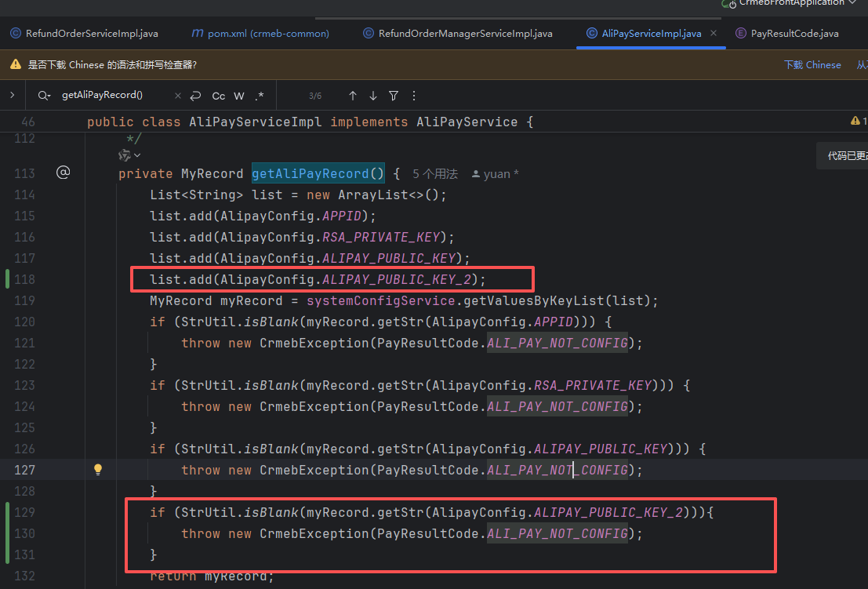Jump to previous search occurrence arrow
This screenshot has height=589, width=868.
(x=353, y=96)
